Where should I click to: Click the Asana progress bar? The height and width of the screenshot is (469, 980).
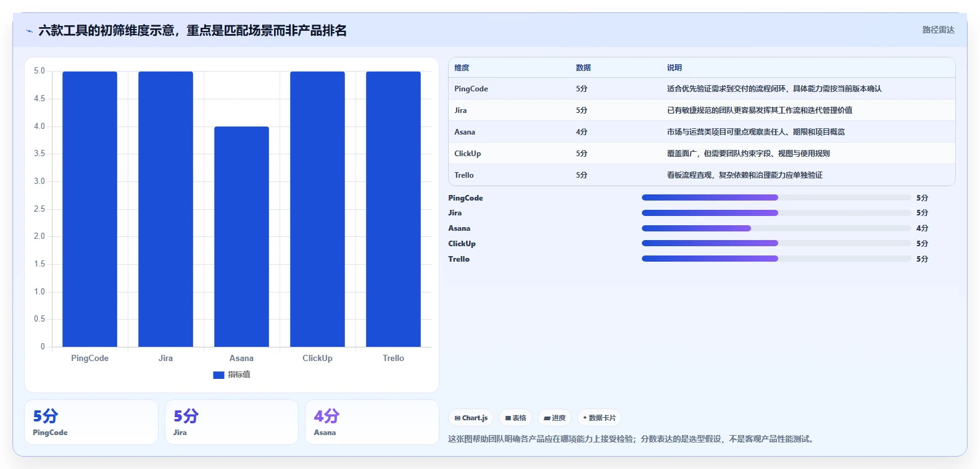tap(776, 228)
